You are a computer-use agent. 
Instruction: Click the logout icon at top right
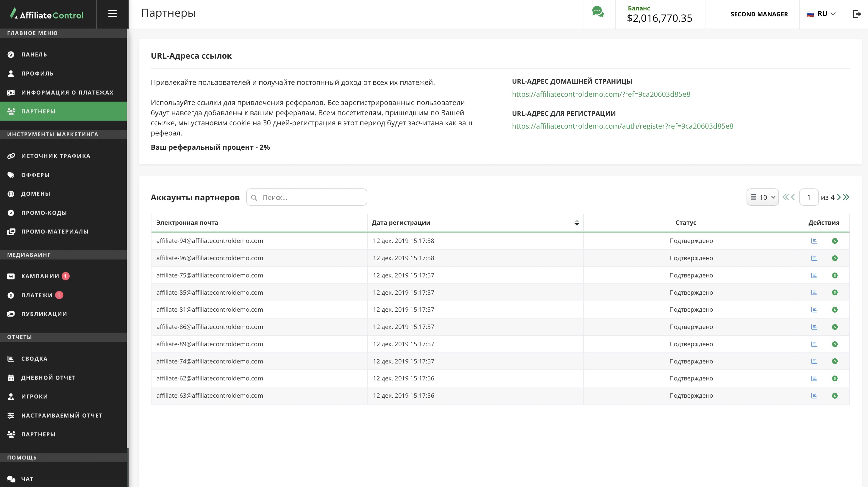[x=857, y=14]
